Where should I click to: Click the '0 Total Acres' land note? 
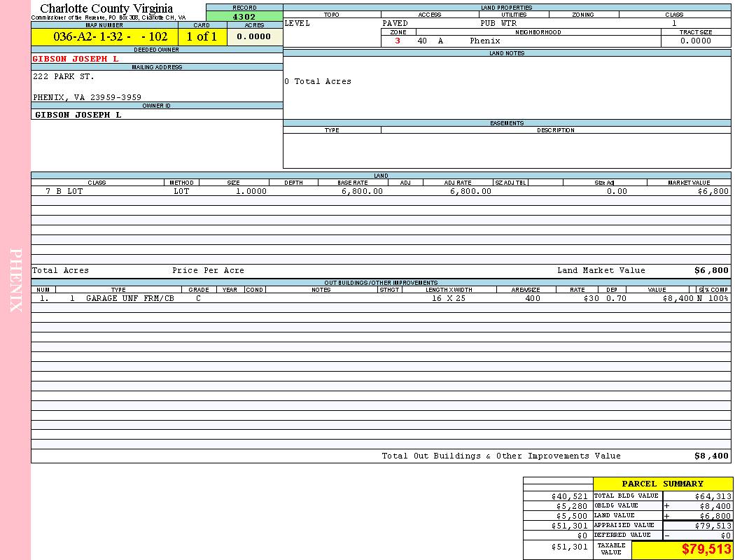[318, 81]
